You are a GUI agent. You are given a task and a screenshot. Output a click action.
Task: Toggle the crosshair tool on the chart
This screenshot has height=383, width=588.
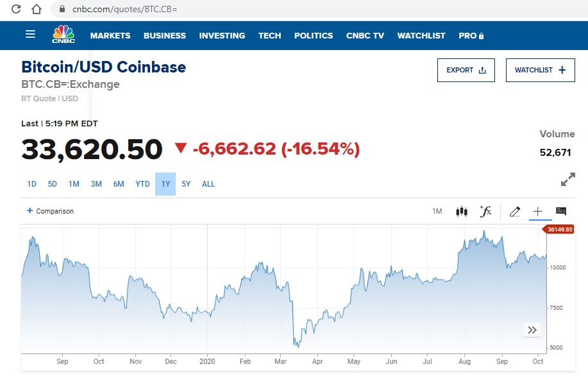coord(537,211)
